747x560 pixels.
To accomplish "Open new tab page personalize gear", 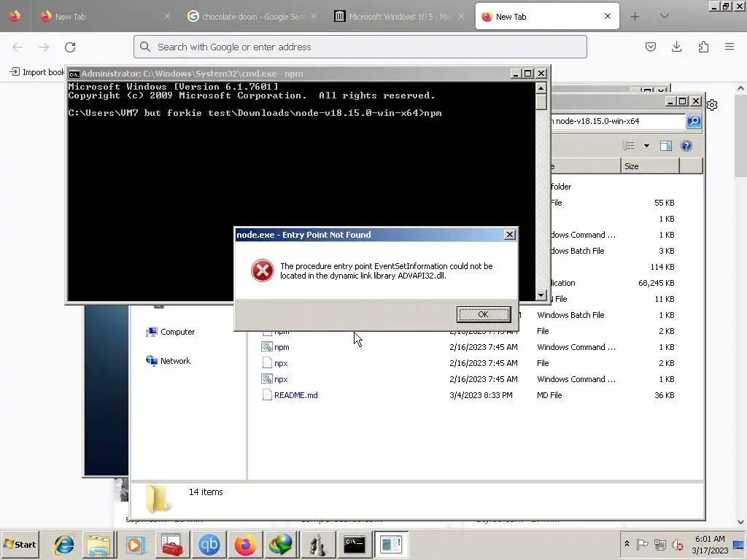I will click(712, 105).
